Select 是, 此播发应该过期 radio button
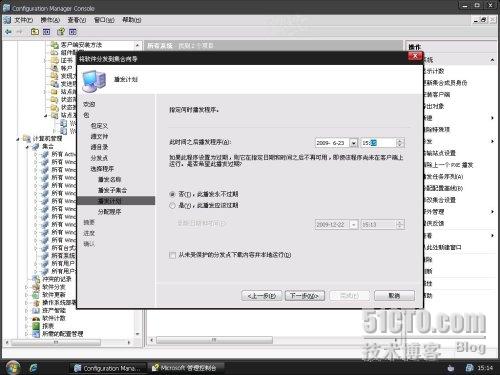500x375 pixels. point(172,206)
